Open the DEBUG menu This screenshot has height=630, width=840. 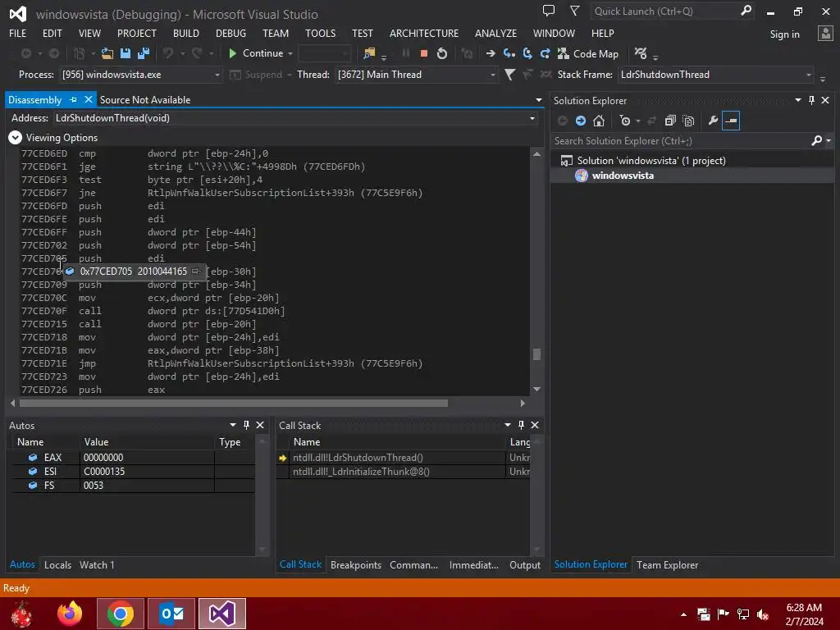231,33
